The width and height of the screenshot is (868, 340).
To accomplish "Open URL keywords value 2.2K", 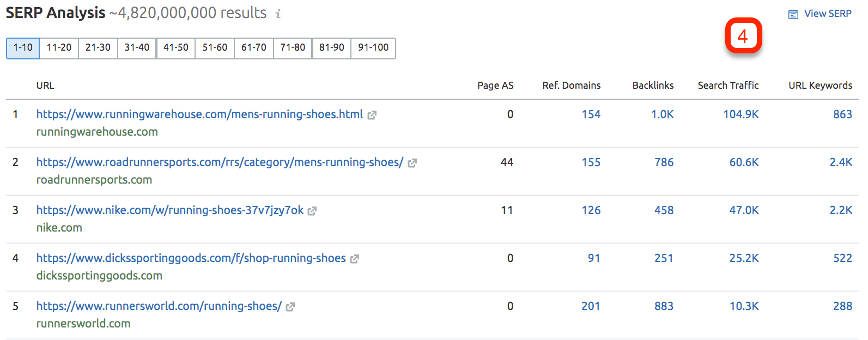I will (x=841, y=210).
